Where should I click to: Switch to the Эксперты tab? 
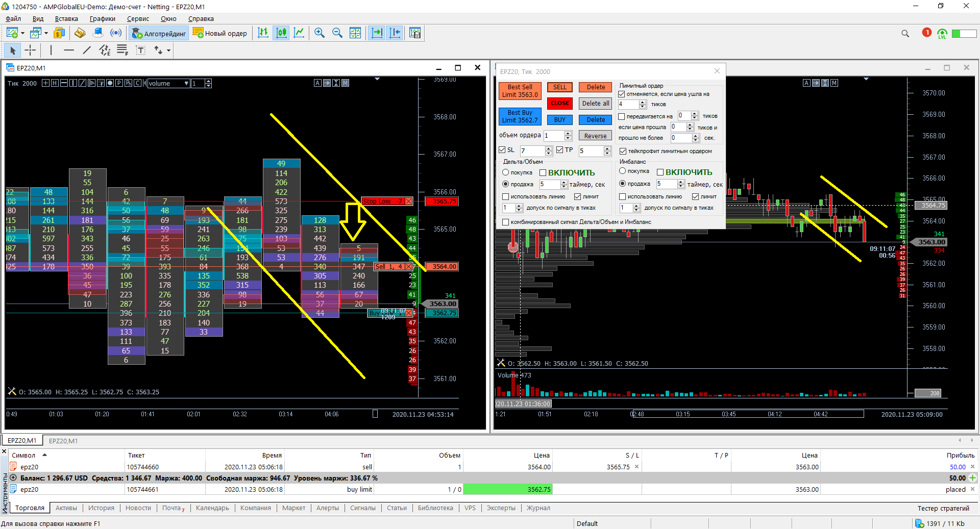pos(501,508)
